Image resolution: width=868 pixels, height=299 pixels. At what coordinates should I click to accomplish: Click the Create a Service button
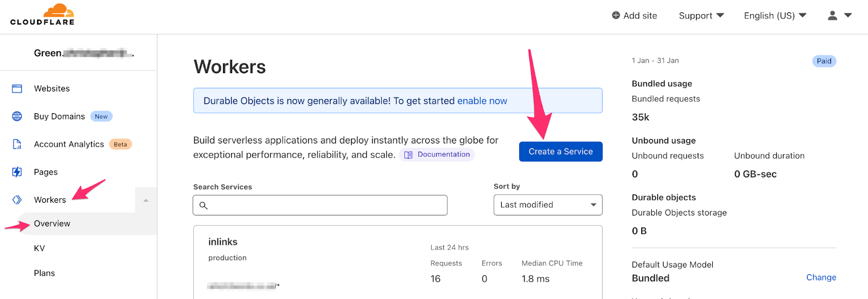point(560,152)
